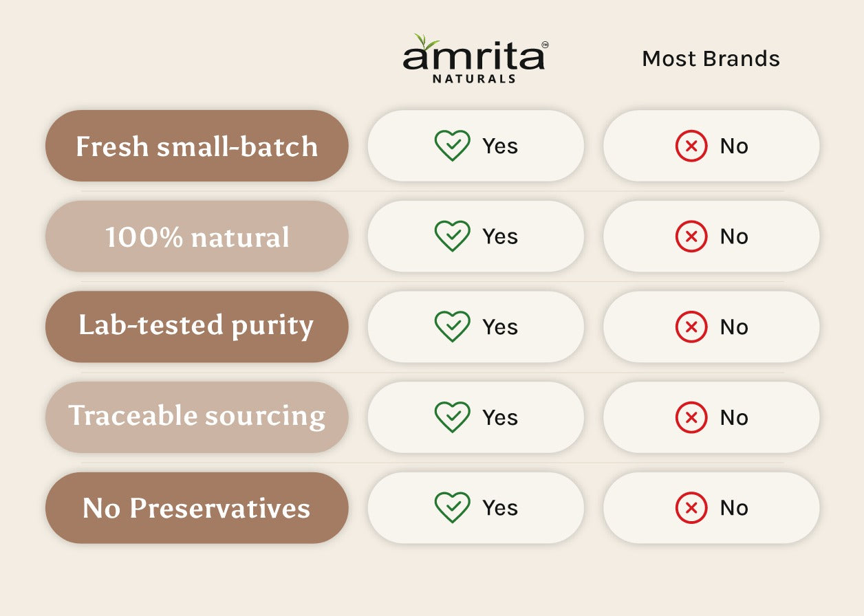The width and height of the screenshot is (864, 616).
Task: Select the Fresh small-batch label pill
Action: point(197,146)
